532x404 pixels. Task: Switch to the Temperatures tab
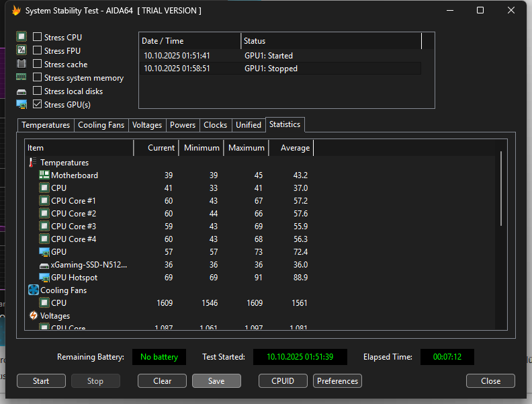46,125
